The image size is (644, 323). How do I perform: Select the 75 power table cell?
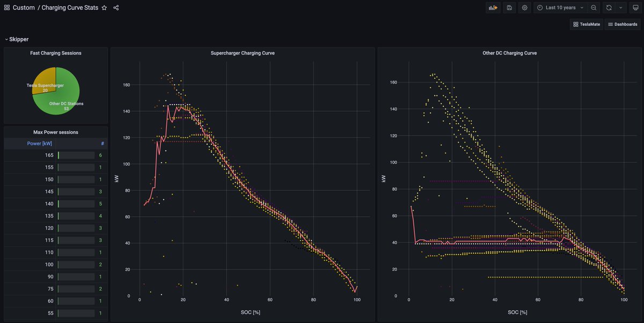click(30, 289)
